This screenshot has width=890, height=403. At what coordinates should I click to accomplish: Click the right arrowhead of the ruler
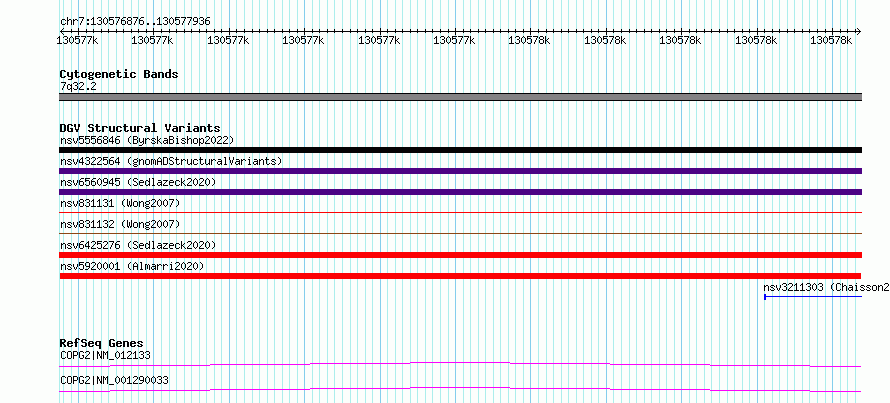[858, 31]
